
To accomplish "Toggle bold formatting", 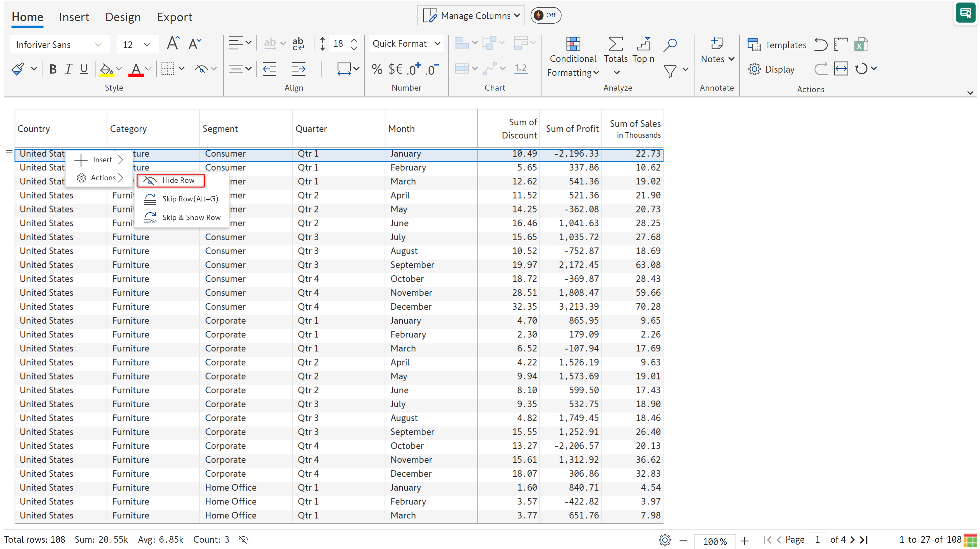I will click(53, 69).
